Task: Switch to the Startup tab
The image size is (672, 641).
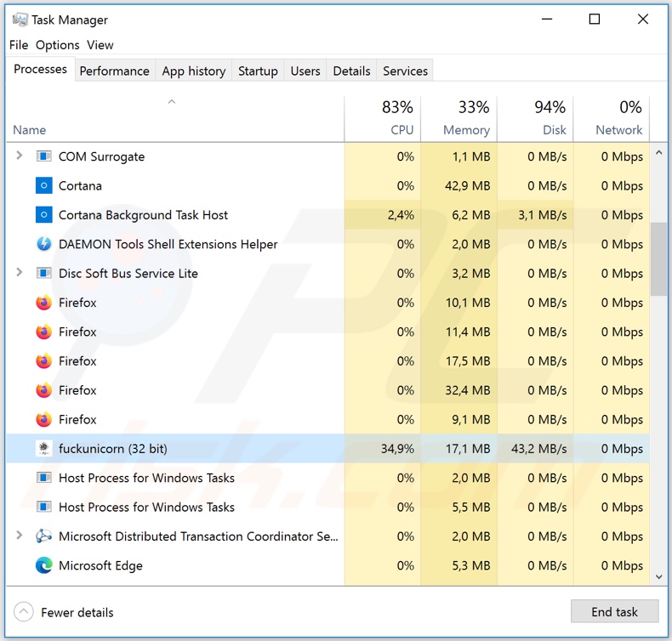Action: pyautogui.click(x=258, y=71)
